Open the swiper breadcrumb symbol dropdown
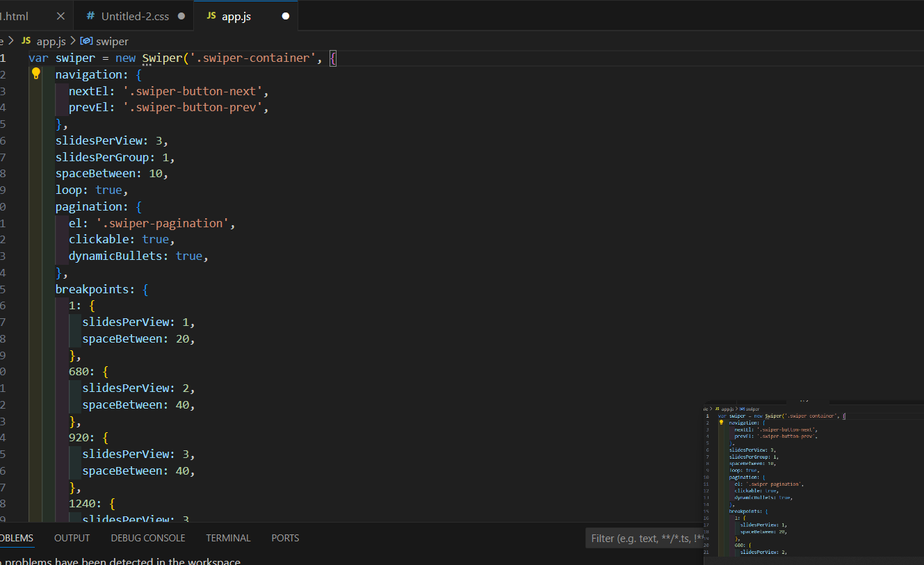The image size is (924, 565). 112,41
